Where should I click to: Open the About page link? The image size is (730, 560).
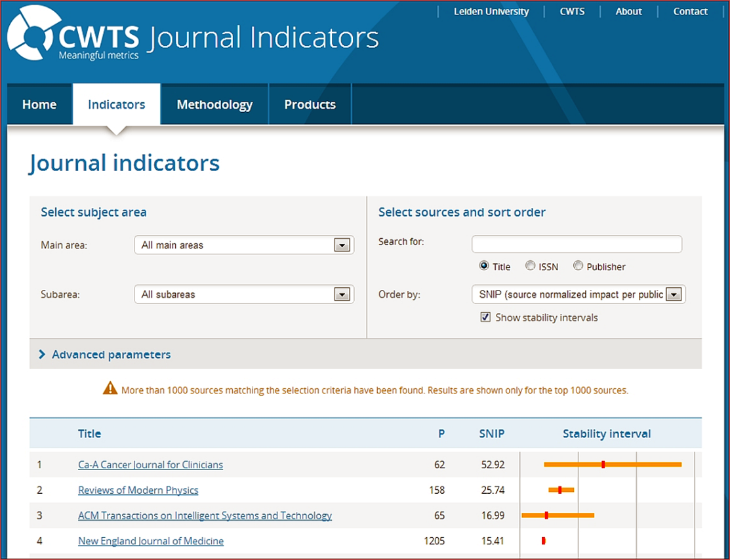[628, 12]
